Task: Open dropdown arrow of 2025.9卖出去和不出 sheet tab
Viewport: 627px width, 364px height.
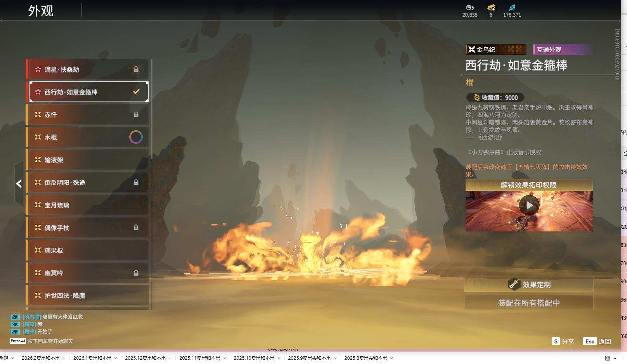Action: coord(335,358)
